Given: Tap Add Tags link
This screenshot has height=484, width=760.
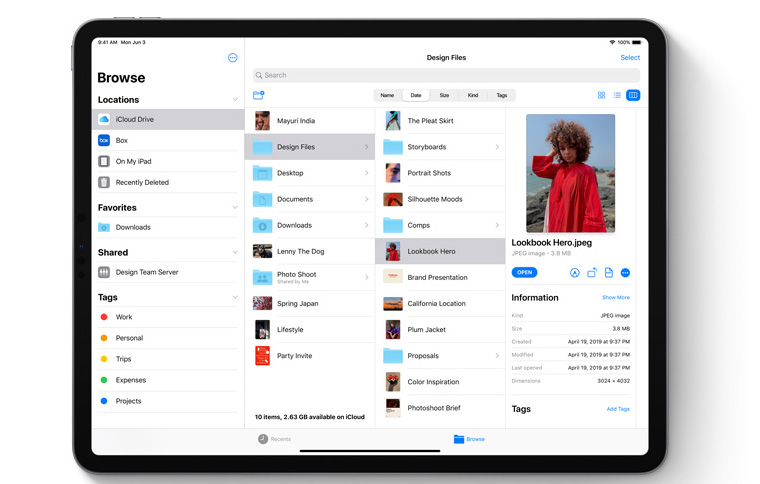Looking at the screenshot, I should click(618, 409).
